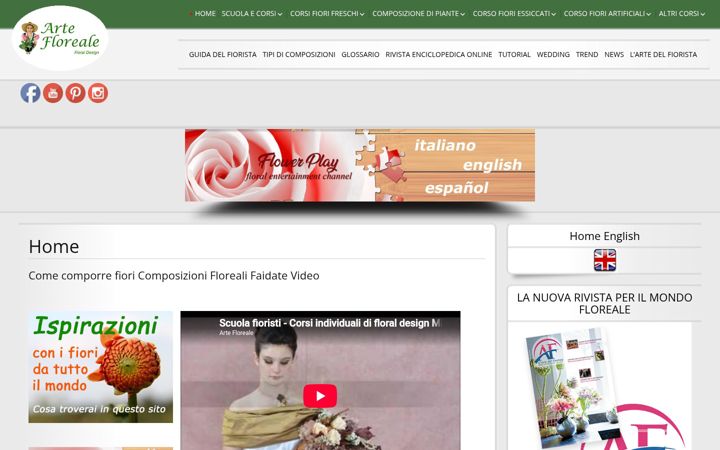This screenshot has width=720, height=450.
Task: Click the UK flag for English home
Action: 604,260
